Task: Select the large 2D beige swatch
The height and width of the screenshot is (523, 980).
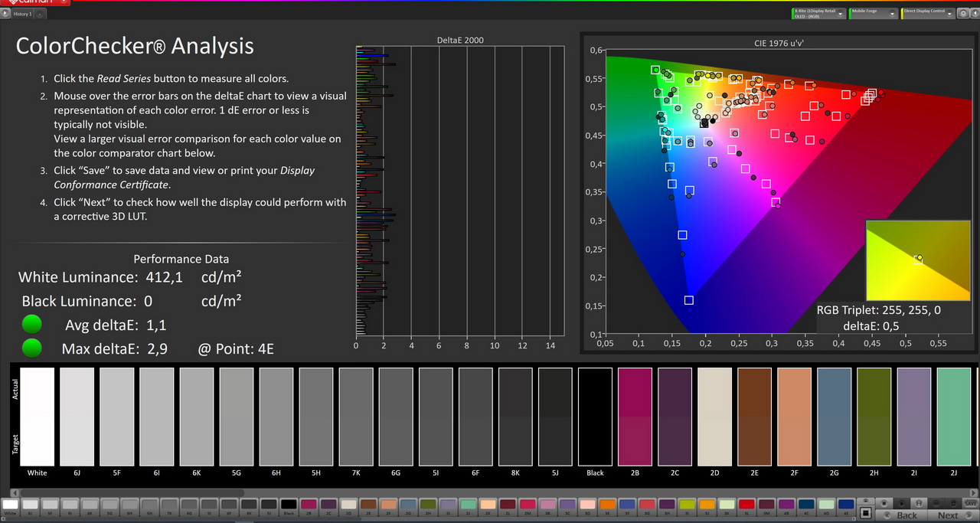Action: [x=714, y=416]
